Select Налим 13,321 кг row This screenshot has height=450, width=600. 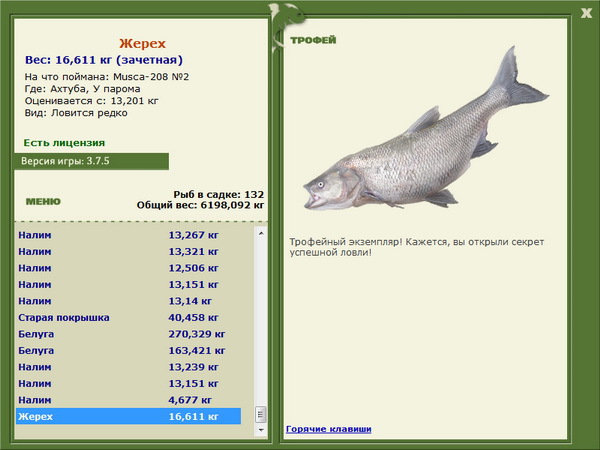[129, 251]
